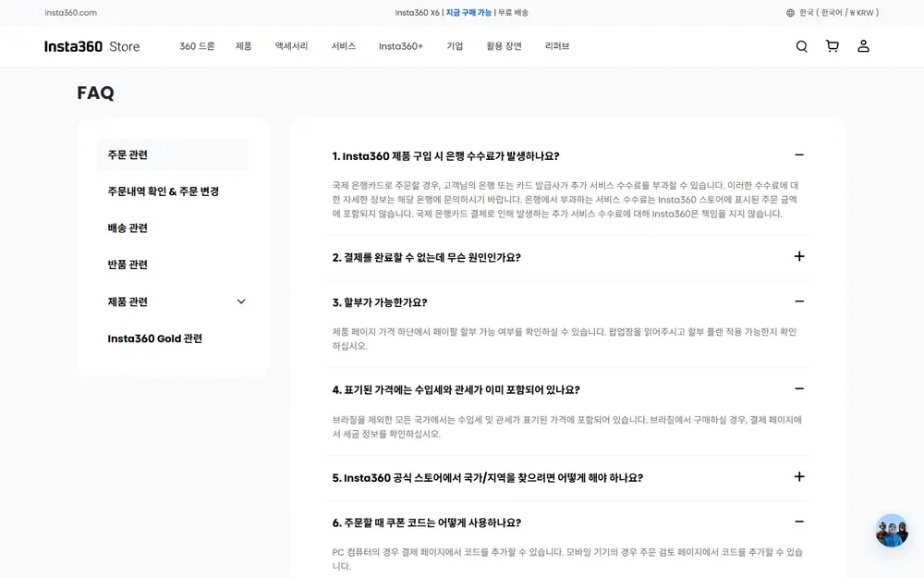Click question 2 결제를 완료할 수 없는데
Image resolution: width=924 pixels, height=578 pixels.
[x=426, y=258]
